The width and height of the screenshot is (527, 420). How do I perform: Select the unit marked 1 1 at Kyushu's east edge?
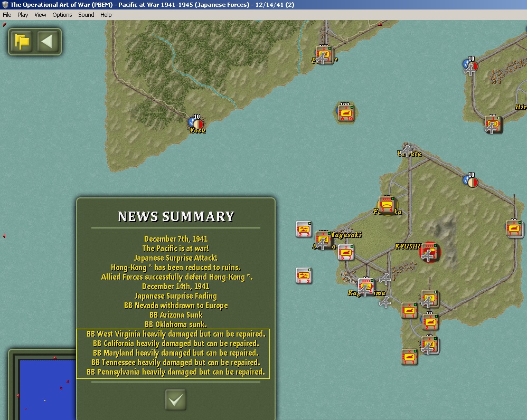click(514, 228)
